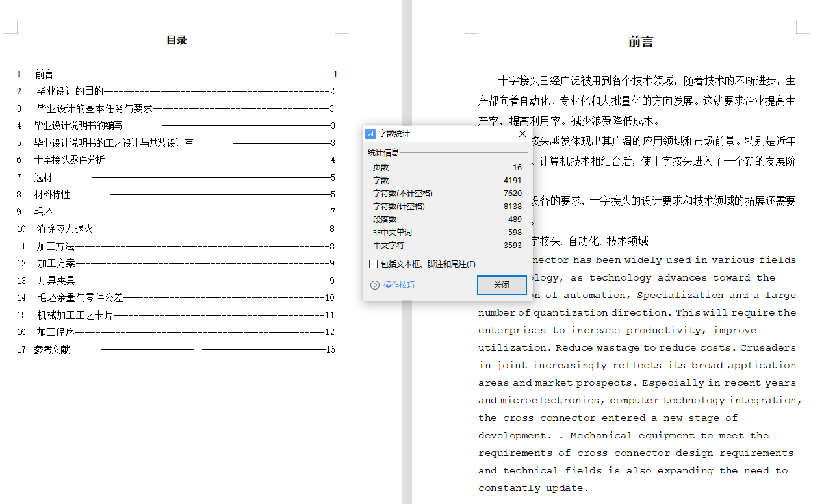Select the 中文字符 count row in dialog
This screenshot has height=504, width=824.
(446, 246)
